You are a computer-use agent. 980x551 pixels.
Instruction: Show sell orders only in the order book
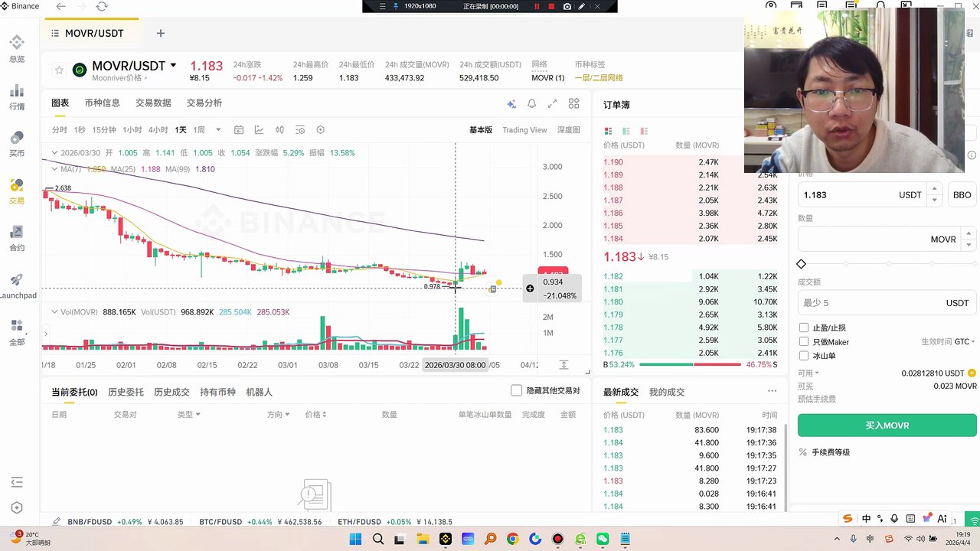pos(644,131)
